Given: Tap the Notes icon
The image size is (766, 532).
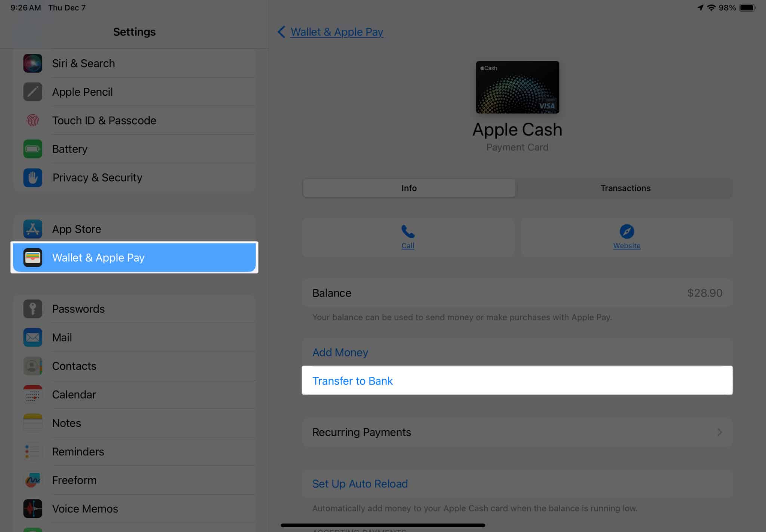Looking at the screenshot, I should click(33, 423).
